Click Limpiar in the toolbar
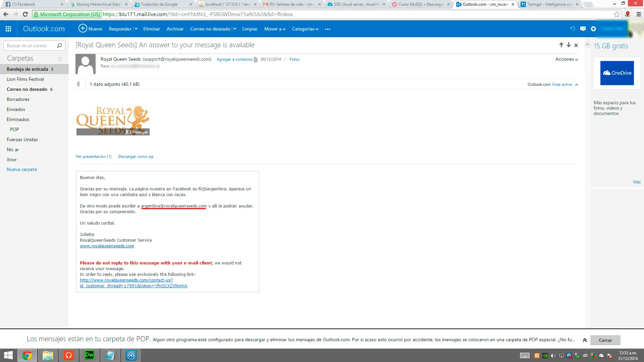This screenshot has width=644, height=362. pos(250,29)
